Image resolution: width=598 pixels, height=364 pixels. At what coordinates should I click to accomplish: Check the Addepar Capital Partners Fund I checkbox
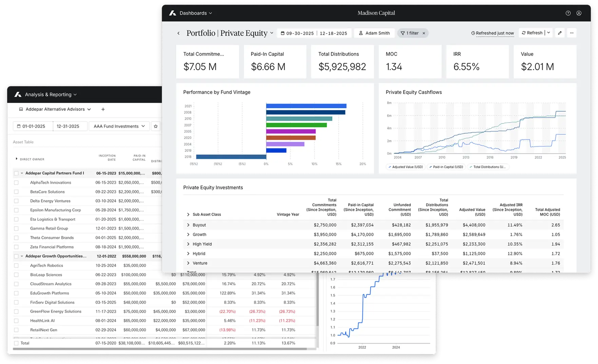point(16,173)
